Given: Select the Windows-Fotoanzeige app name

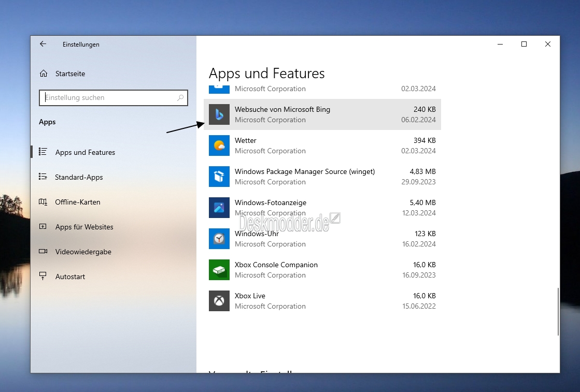Looking at the screenshot, I should pos(271,202).
